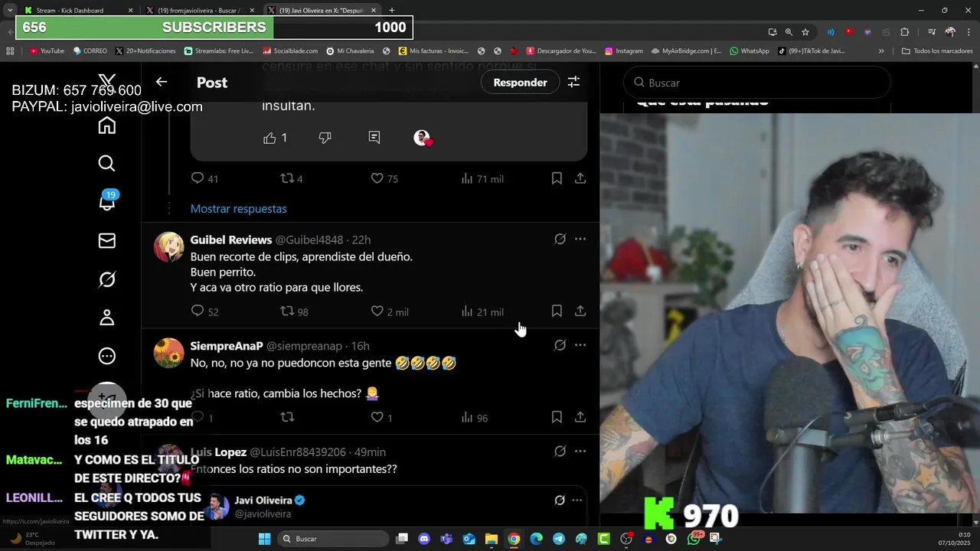
Task: View analytics of 71 mil views post
Action: coord(482,178)
